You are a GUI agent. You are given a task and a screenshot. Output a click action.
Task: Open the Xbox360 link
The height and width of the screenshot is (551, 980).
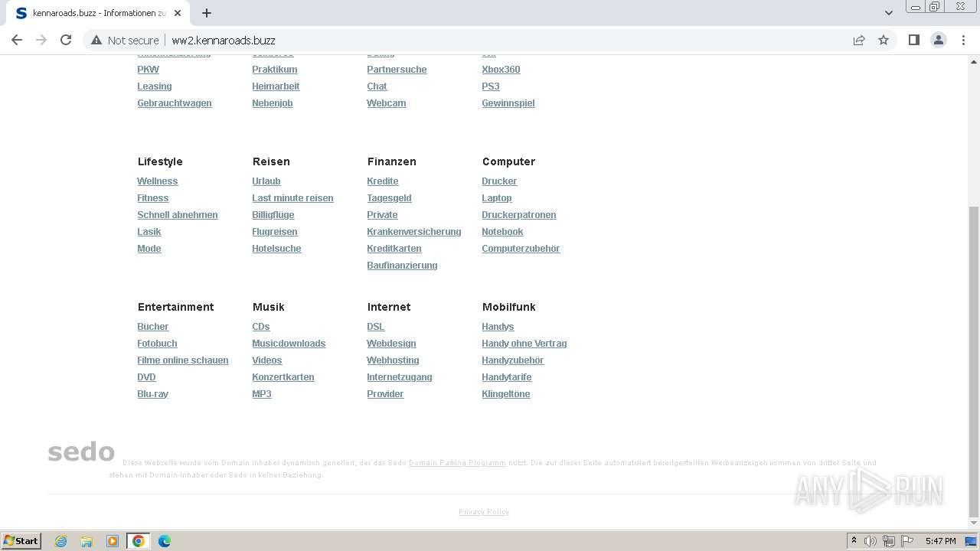(x=501, y=70)
